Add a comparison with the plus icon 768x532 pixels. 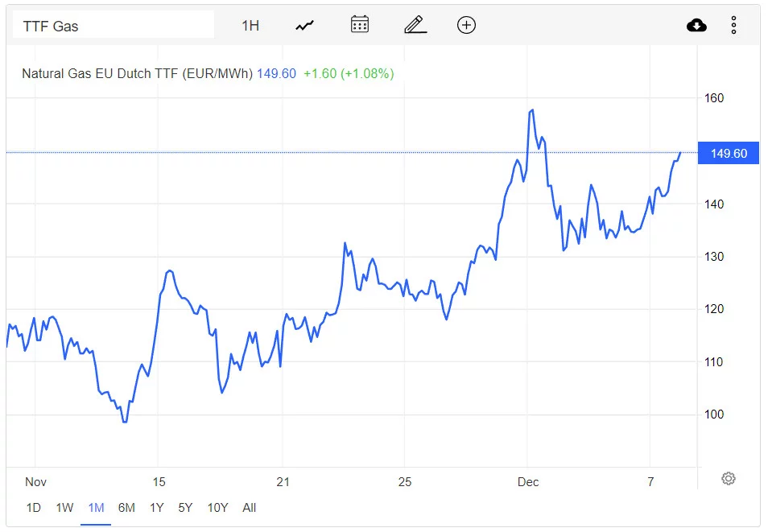[466, 25]
